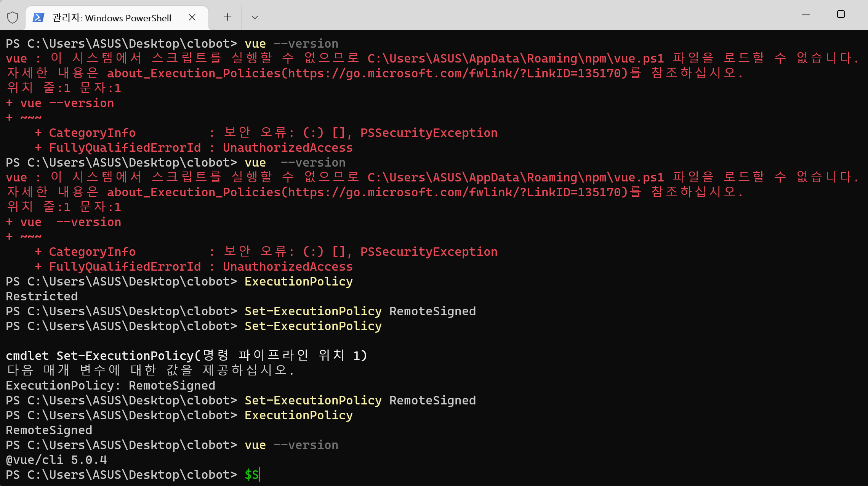Maximize the terminal window
The image size is (868, 486).
pos(841,14)
